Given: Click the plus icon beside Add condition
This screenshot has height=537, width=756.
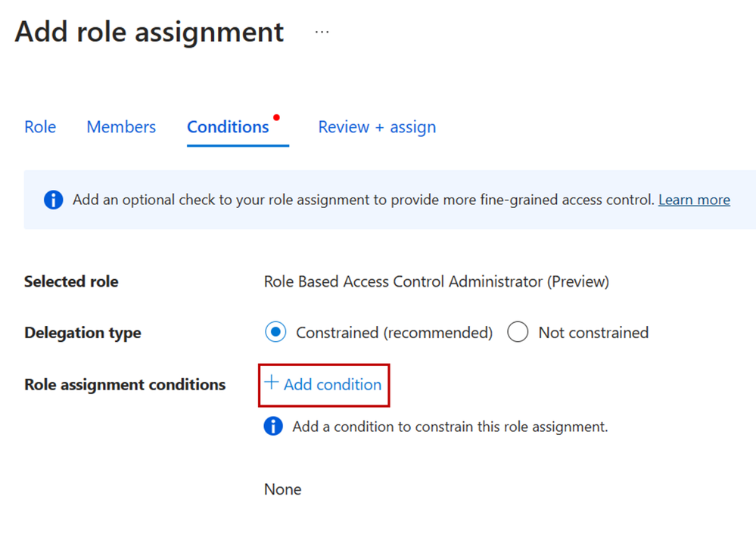Looking at the screenshot, I should [272, 383].
